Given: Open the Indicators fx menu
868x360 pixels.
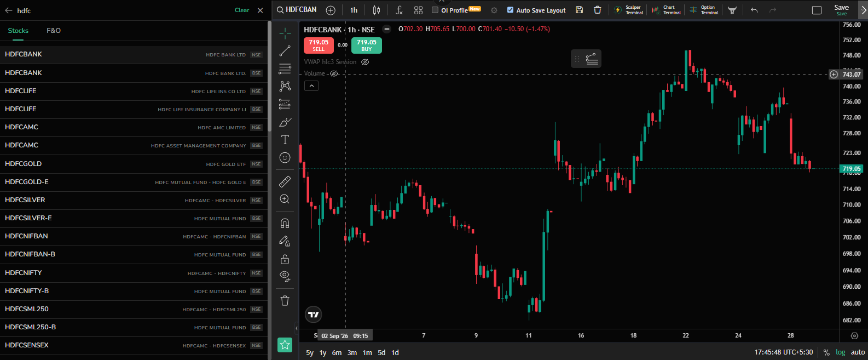Looking at the screenshot, I should pyautogui.click(x=399, y=10).
